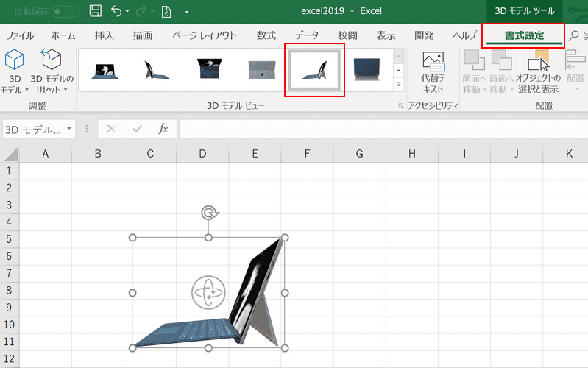Select row 3 header

pos(10,205)
